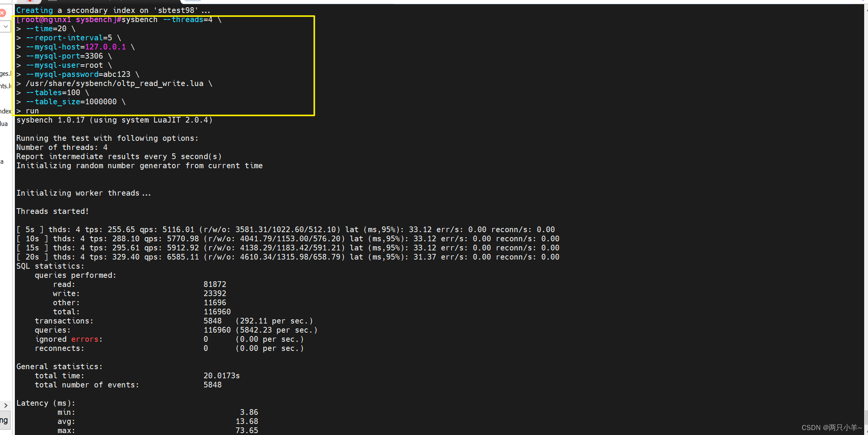Click the max latency value '73.65'
Viewport: 868px width, 435px height.
tap(247, 430)
